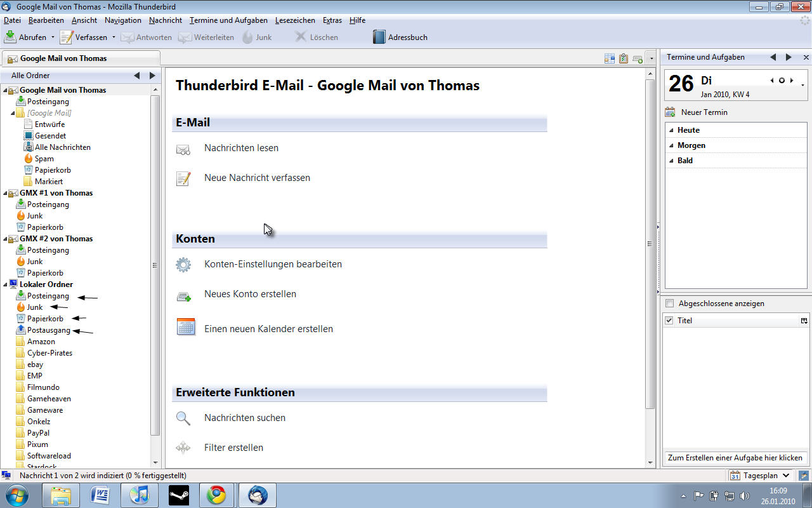Go to next day in Termine pane header
The width and height of the screenshot is (812, 508).
(792, 81)
